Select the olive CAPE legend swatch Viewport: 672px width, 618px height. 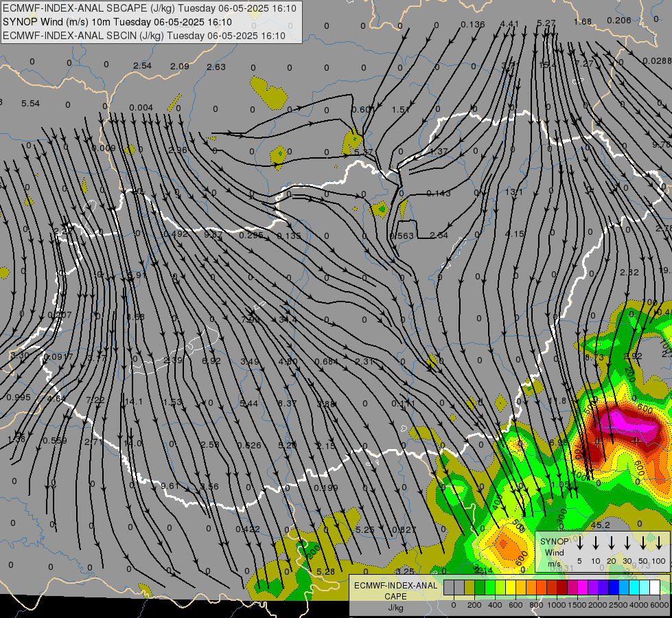pyautogui.click(x=470, y=588)
